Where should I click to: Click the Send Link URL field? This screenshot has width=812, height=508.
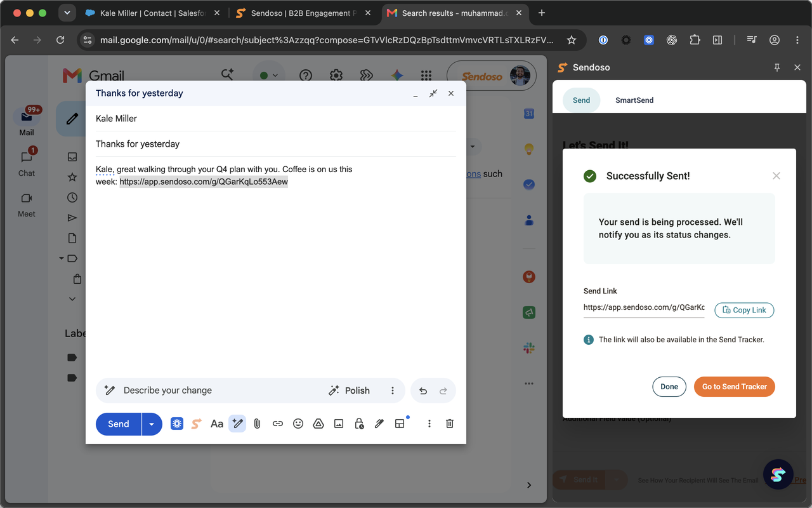(644, 307)
